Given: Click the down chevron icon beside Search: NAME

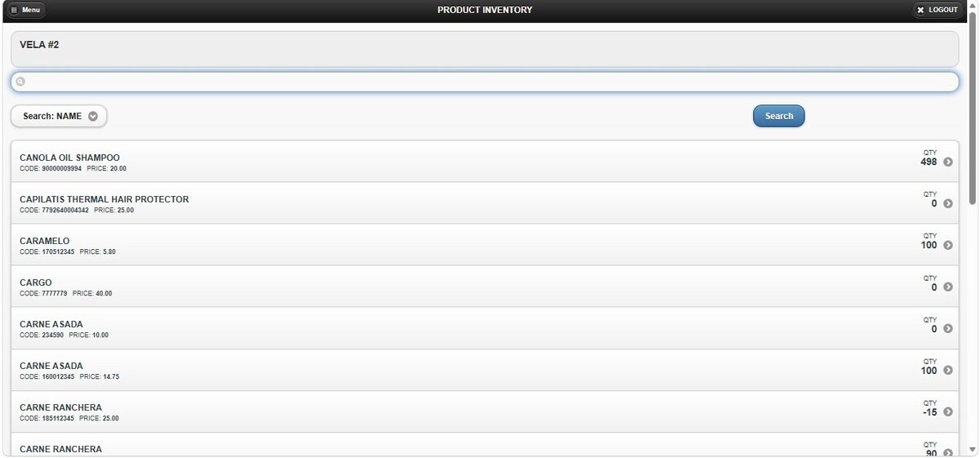Looking at the screenshot, I should click(x=93, y=116).
